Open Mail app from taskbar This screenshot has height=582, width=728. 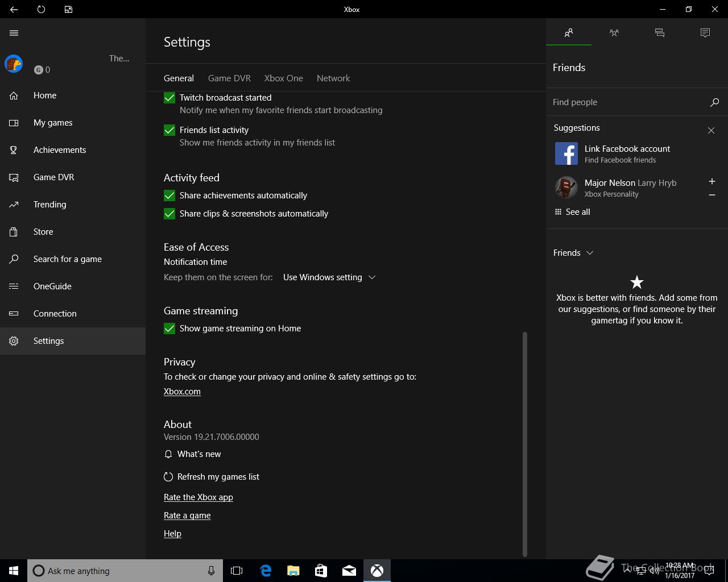coord(349,571)
